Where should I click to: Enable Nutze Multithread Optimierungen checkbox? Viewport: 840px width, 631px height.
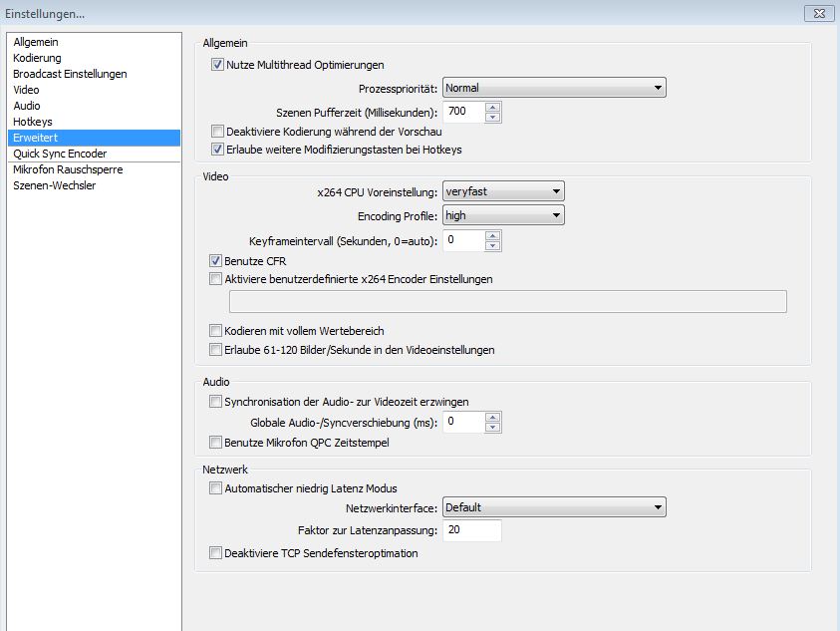(x=217, y=66)
